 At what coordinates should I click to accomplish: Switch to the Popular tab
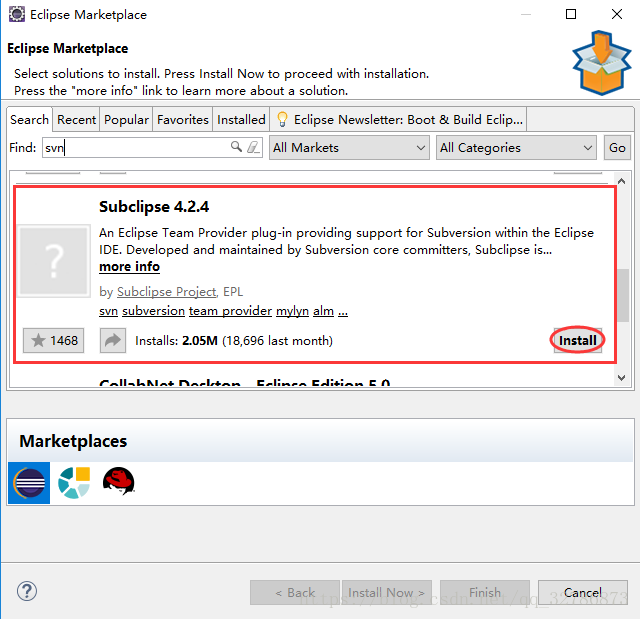(126, 120)
